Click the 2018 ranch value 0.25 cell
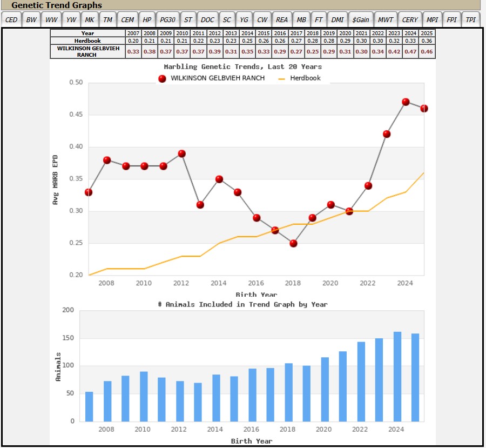Viewport: 486px width, 448px height. [313, 51]
